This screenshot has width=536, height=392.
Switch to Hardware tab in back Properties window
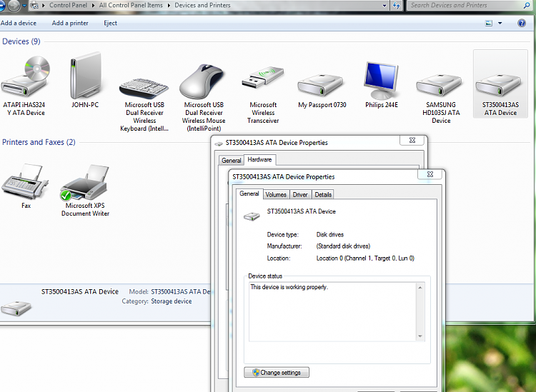pos(260,159)
